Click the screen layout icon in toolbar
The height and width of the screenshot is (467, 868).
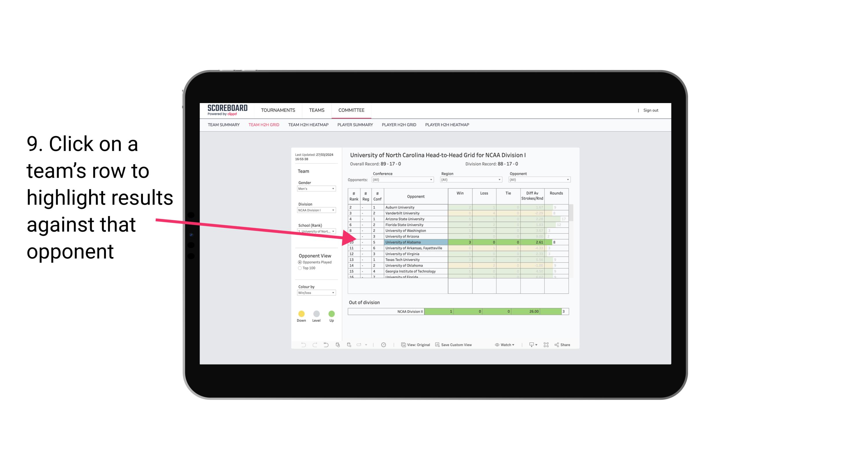pos(546,345)
